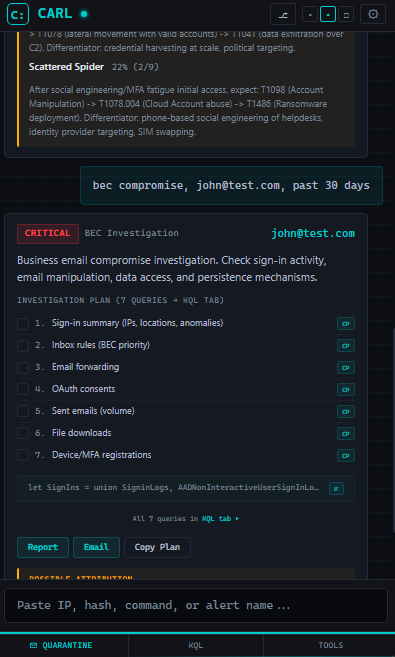Viewport: 395px width, 657px height.
Task: Copy the OAuth consents query
Action: 346,390
